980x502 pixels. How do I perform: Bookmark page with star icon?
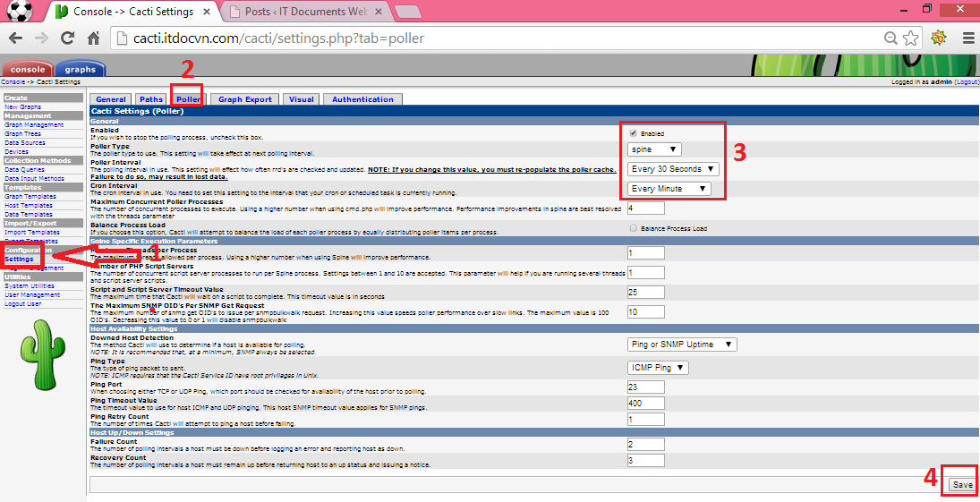coord(910,38)
